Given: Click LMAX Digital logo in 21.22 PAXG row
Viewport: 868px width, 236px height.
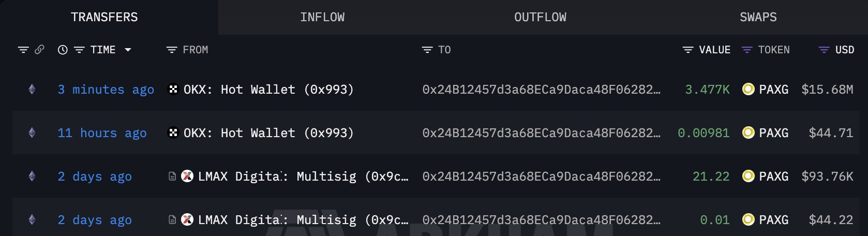Looking at the screenshot, I should (187, 176).
